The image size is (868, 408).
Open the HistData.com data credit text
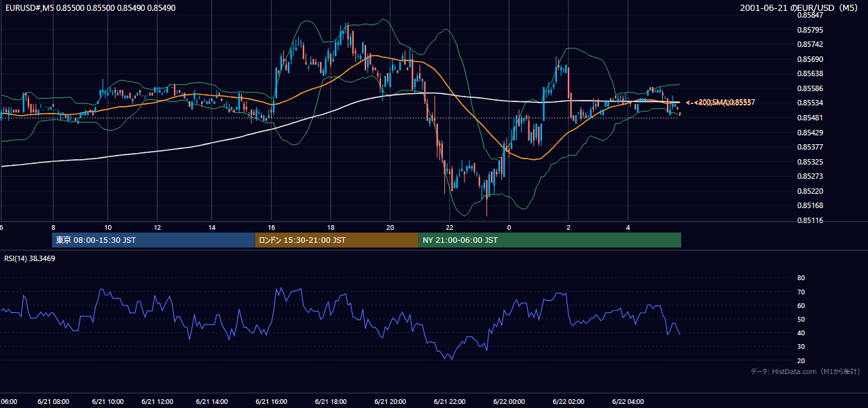coord(806,371)
